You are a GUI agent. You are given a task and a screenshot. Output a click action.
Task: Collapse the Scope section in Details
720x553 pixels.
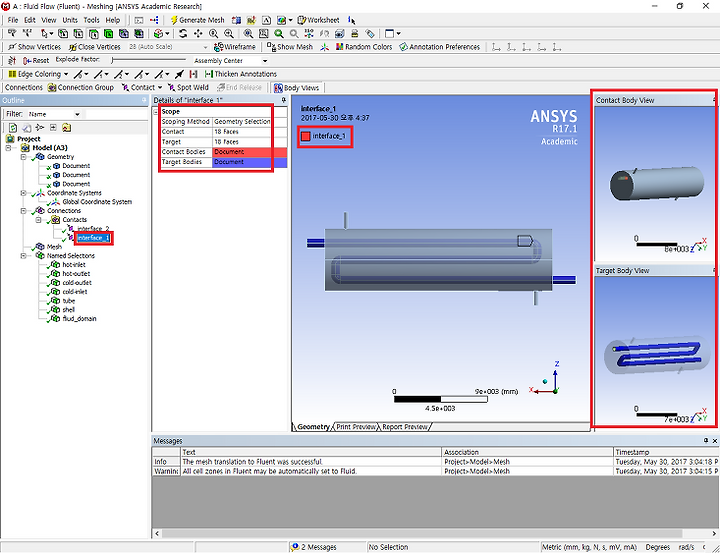tap(156, 112)
